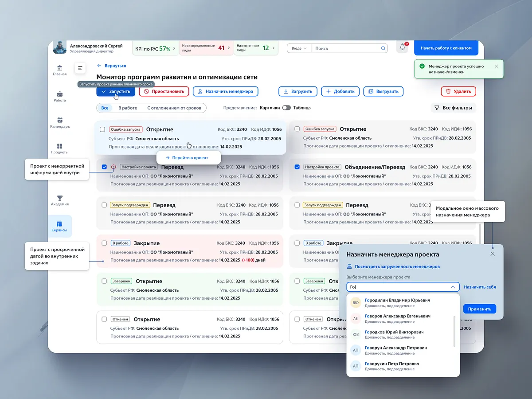532x399 pixels.
Task: Open Продукты section in sidebar
Action: 59,149
